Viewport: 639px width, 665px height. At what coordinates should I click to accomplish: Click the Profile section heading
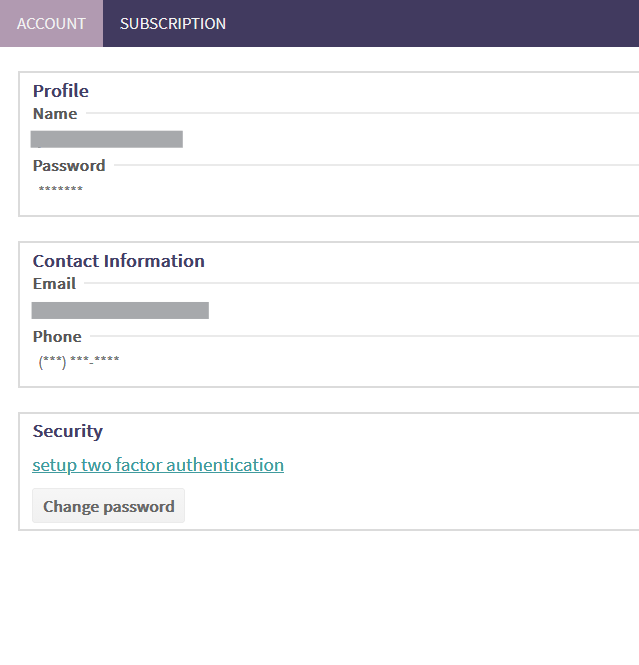click(x=61, y=91)
